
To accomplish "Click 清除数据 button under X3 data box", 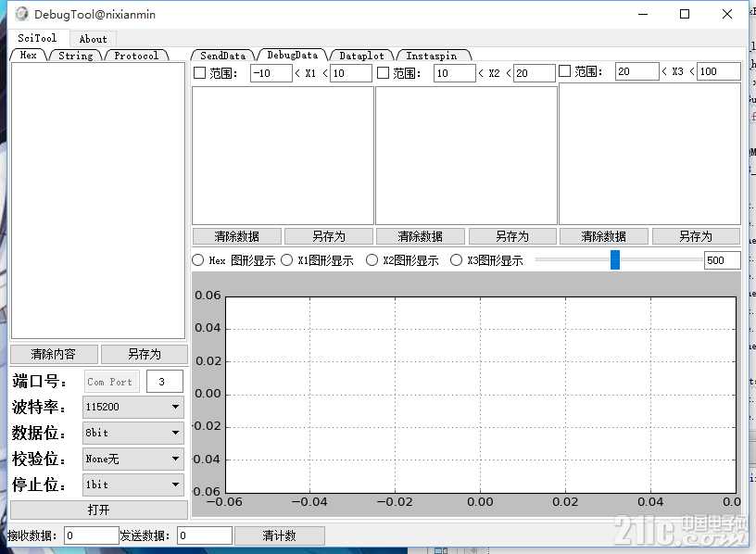I will [604, 236].
